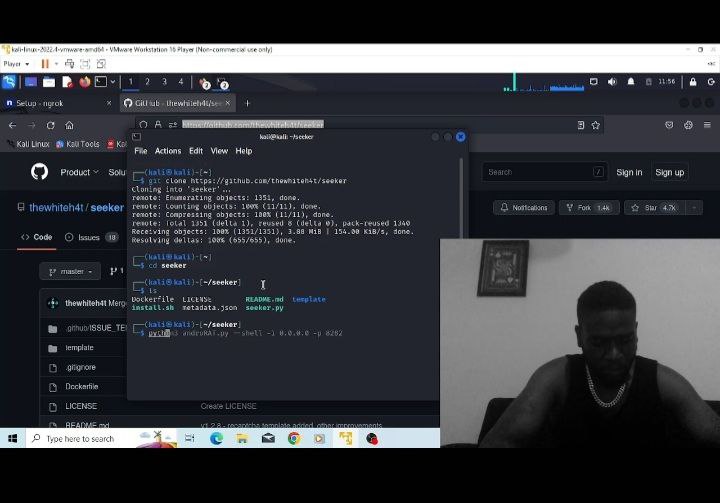The width and height of the screenshot is (720, 503).
Task: Open the terminal View menu
Action: (219, 151)
